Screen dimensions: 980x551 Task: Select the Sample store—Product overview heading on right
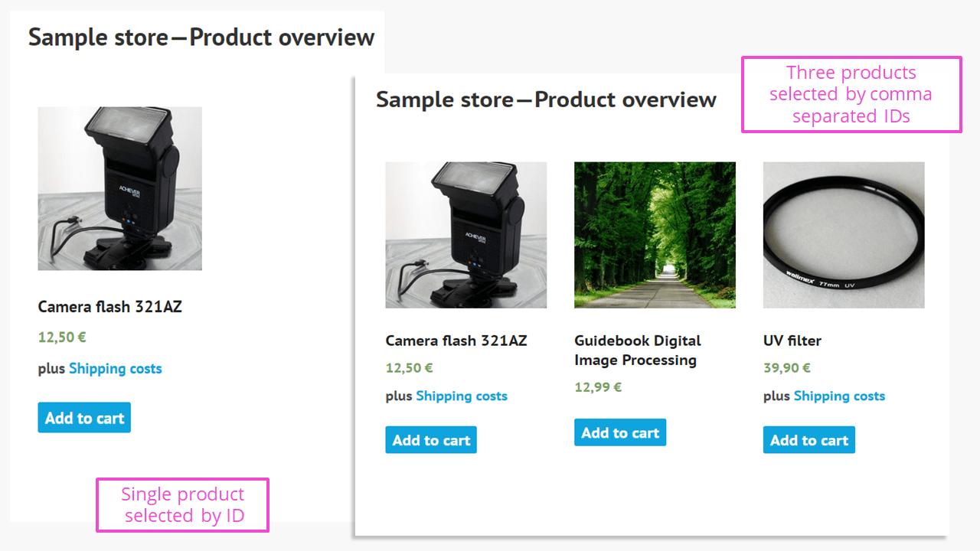(x=546, y=99)
